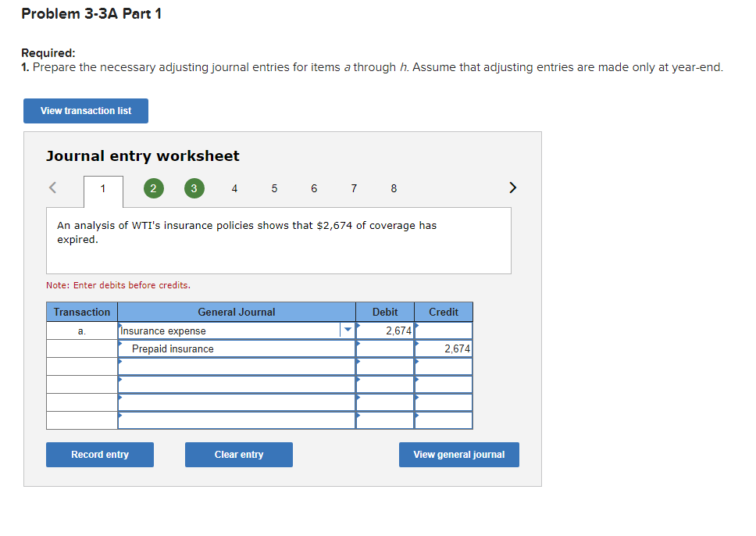Switch to transaction tab 1
This screenshot has width=756, height=536.
tap(102, 188)
